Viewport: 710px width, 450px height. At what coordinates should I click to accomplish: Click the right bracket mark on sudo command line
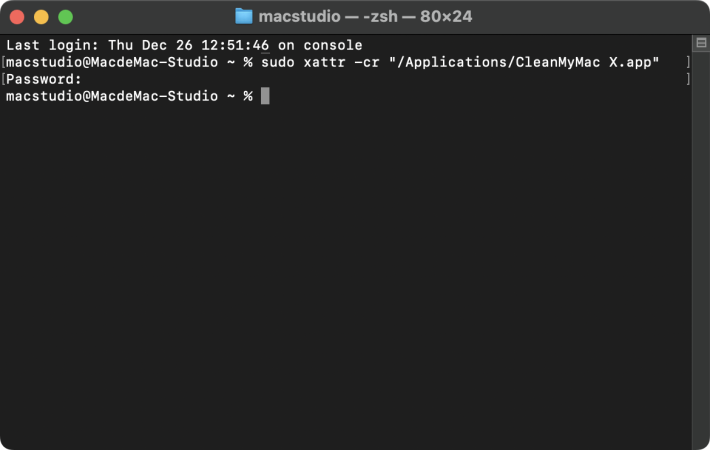688,62
